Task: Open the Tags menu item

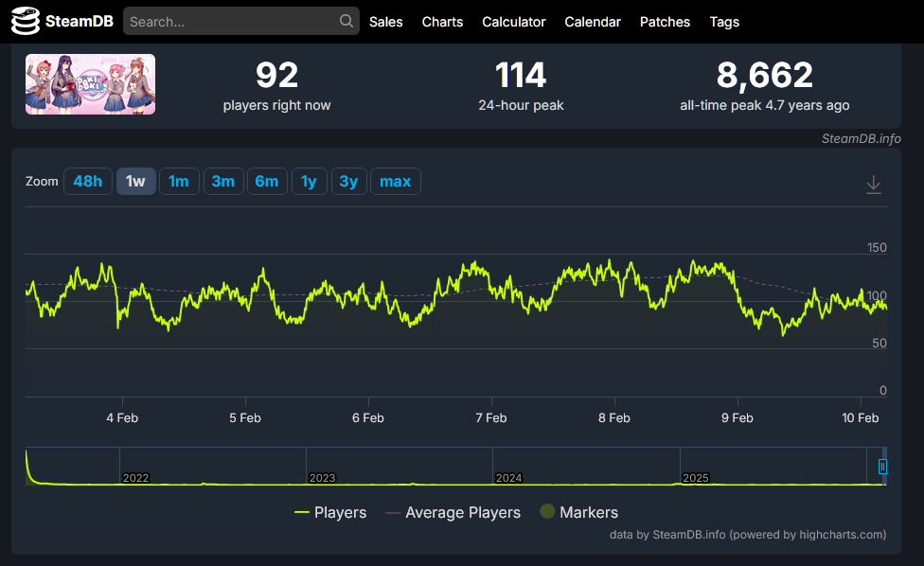Action: click(724, 22)
